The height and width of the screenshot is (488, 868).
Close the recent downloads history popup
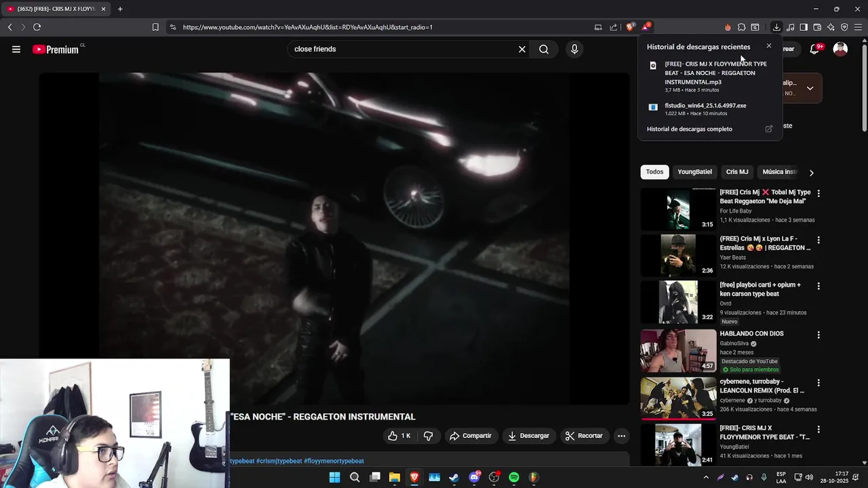coord(768,46)
